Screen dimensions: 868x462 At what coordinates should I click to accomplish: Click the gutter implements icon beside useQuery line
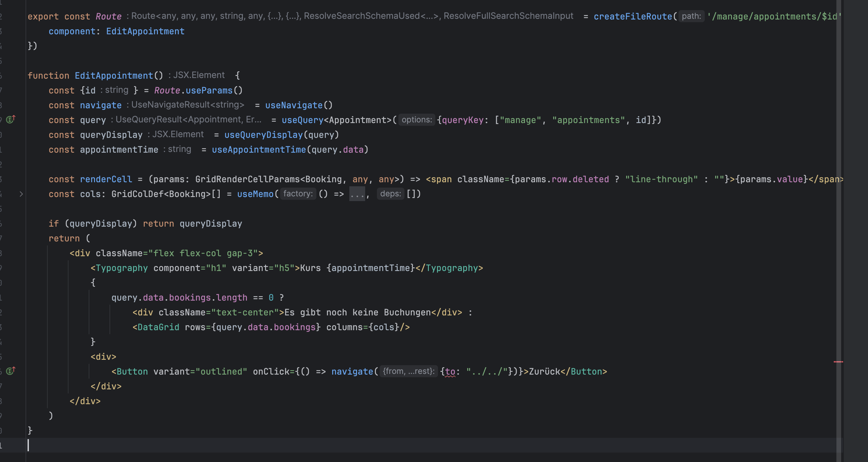click(11, 119)
